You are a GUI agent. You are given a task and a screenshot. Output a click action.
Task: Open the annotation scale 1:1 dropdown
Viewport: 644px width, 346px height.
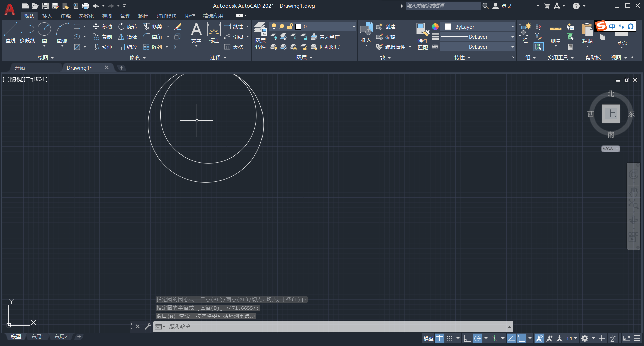click(x=572, y=338)
